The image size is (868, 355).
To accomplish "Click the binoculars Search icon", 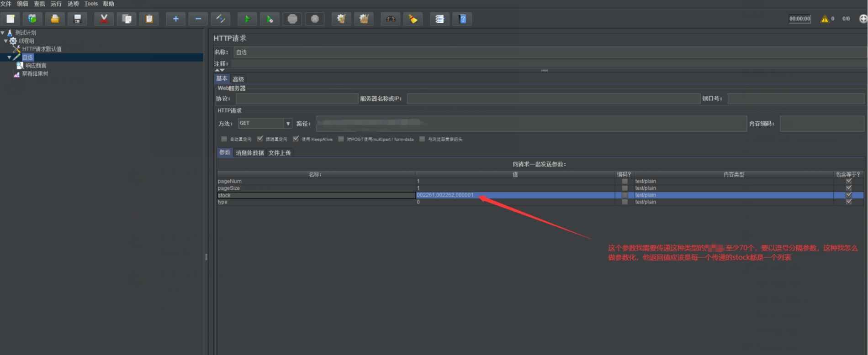I will [391, 19].
